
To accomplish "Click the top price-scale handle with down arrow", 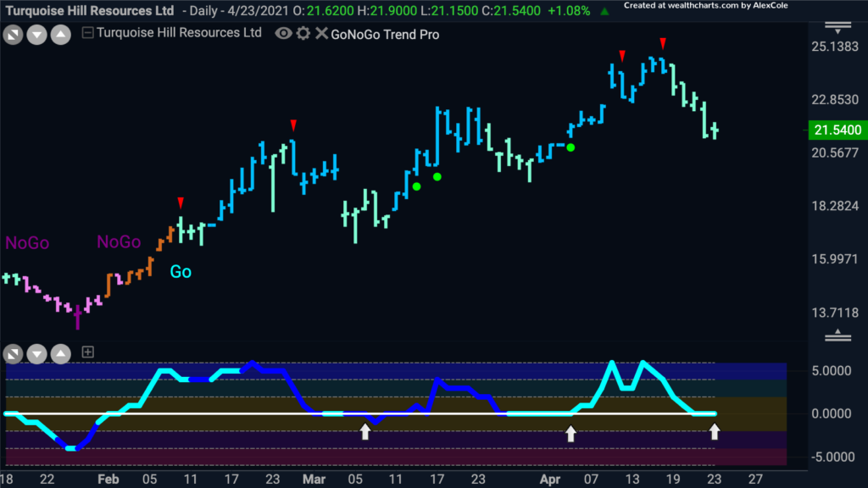I will pos(837,28).
